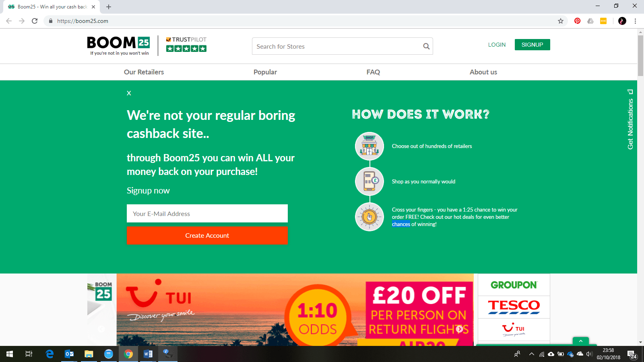This screenshot has height=362, width=644.
Task: Go to the FAQ page
Action: point(373,72)
